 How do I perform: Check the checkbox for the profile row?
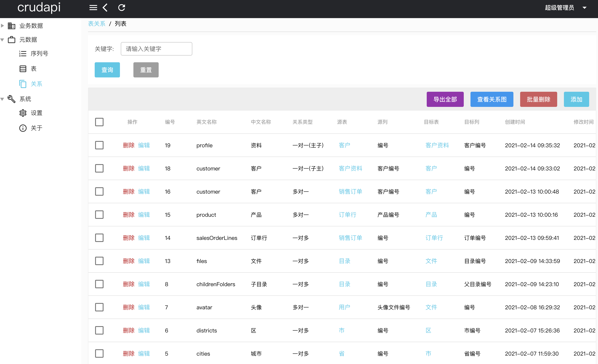tap(99, 145)
